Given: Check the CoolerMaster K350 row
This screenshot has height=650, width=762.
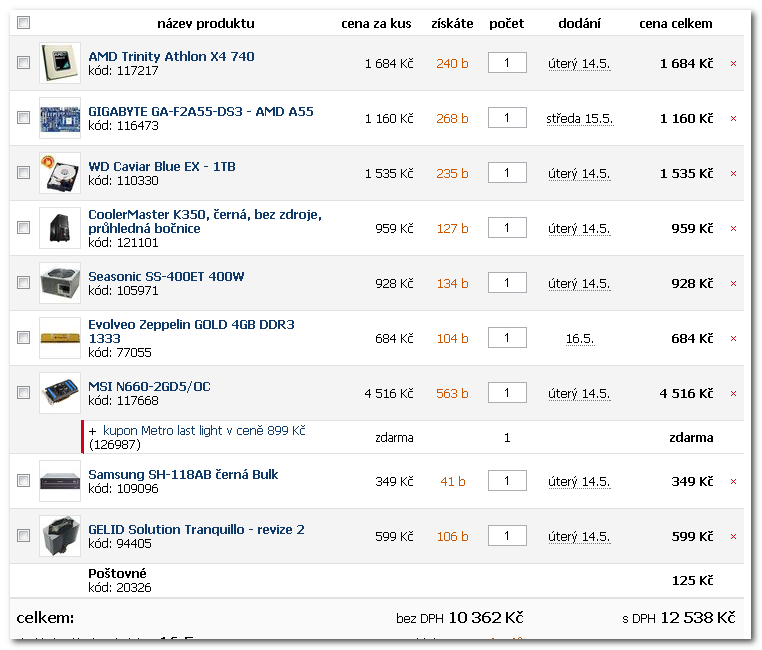Looking at the screenshot, I should (23, 227).
